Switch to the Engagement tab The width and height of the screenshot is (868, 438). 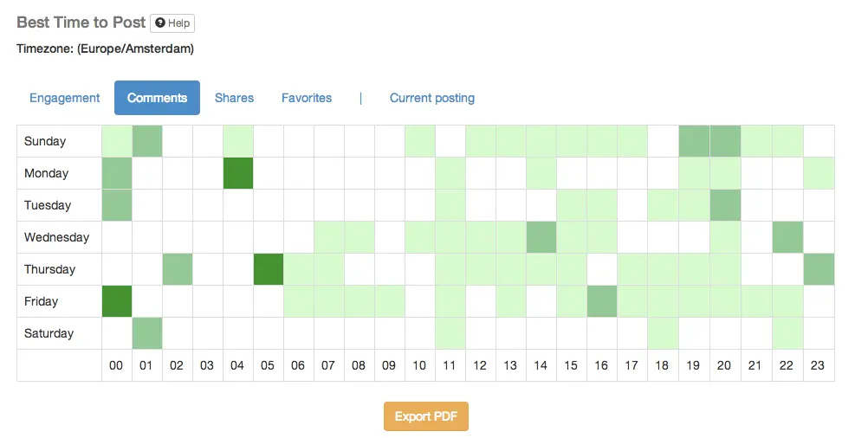tap(65, 98)
